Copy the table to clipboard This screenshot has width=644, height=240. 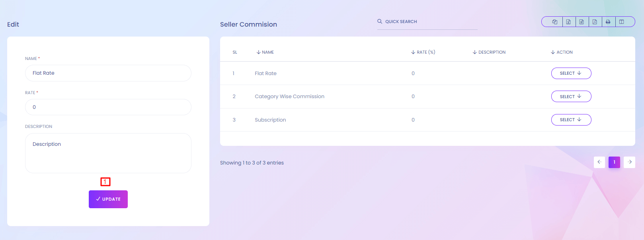[555, 22]
